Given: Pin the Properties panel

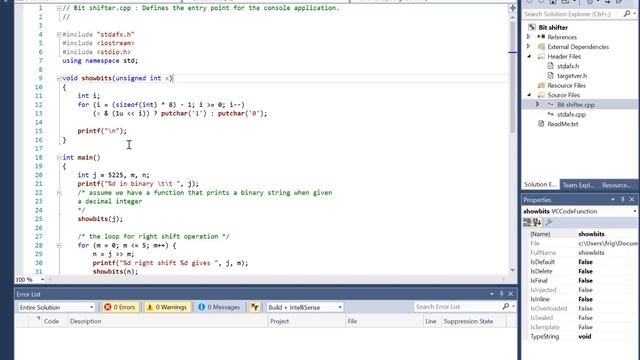Looking at the screenshot, I should pos(622,200).
